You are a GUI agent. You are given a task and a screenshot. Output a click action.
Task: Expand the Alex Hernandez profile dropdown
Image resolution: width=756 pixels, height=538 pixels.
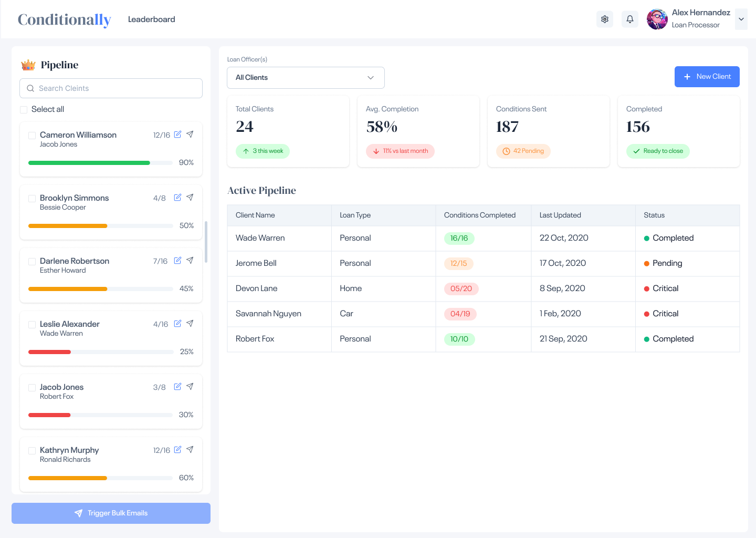click(x=741, y=19)
